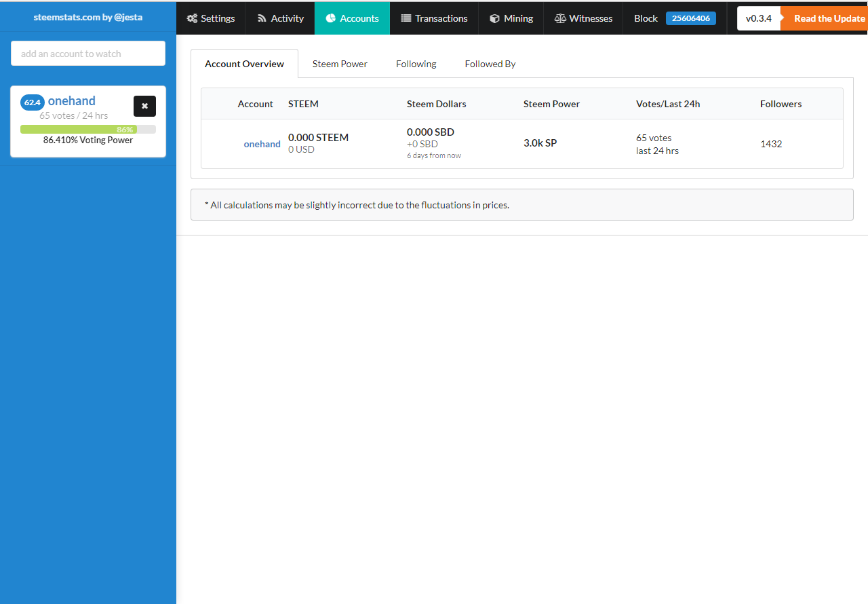Click the Block menu label
Viewport: 868px width, 604px height.
coord(646,18)
